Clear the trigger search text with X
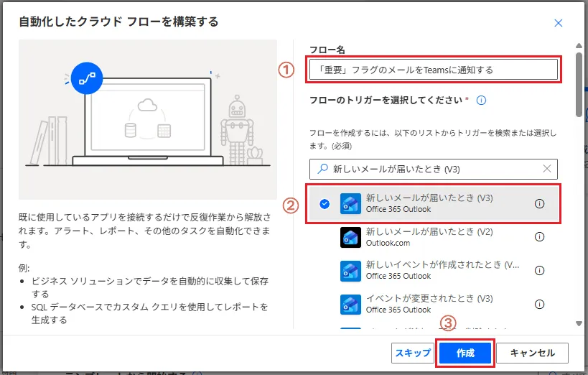 (547, 169)
